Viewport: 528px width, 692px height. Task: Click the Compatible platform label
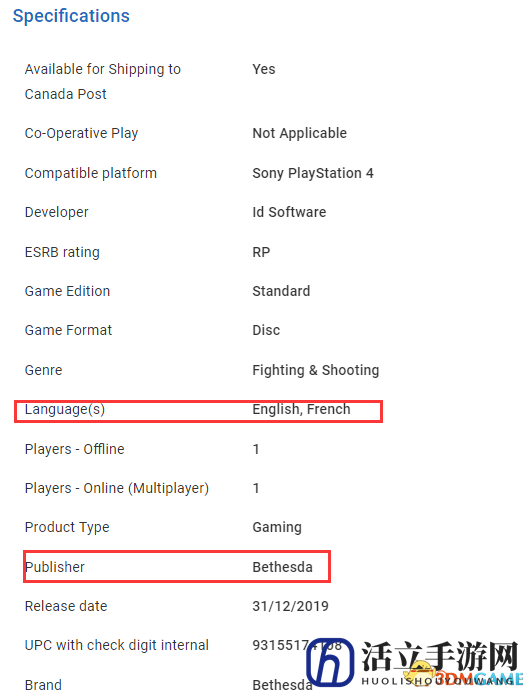(x=91, y=173)
